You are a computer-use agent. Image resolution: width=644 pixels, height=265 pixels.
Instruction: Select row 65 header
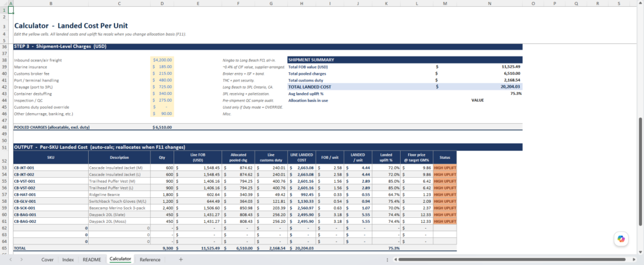pyautogui.click(x=4, y=248)
